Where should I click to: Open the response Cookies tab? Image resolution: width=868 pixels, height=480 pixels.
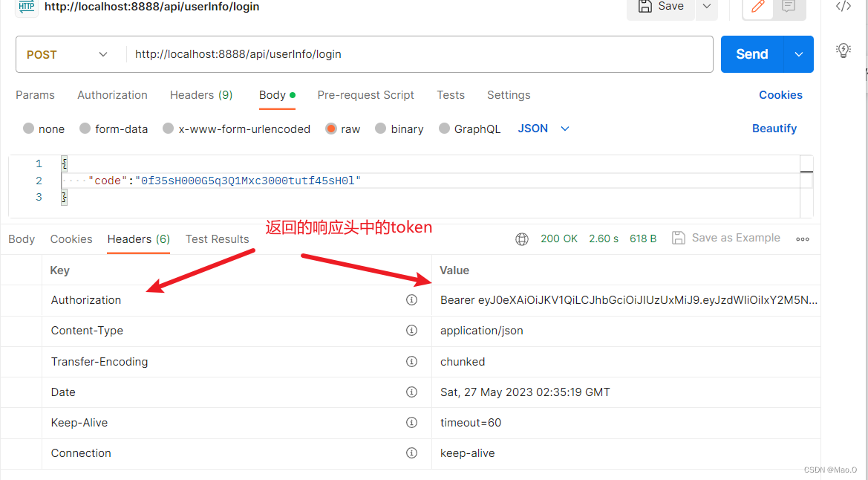[x=71, y=239]
